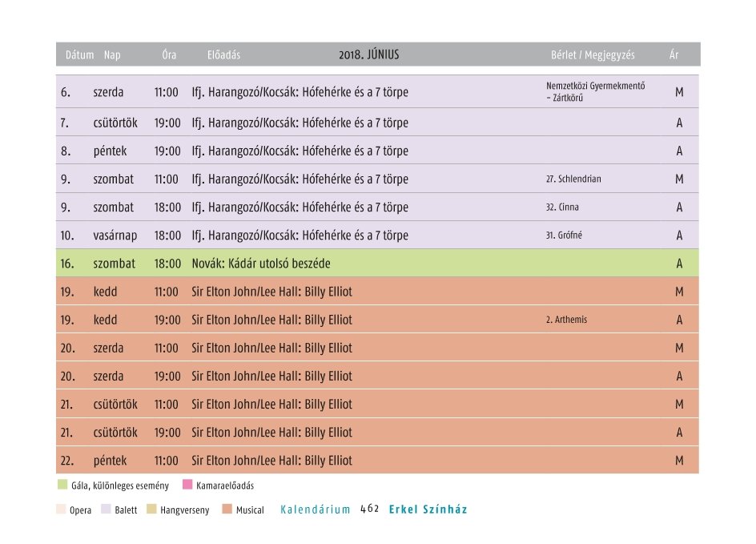756x544 pixels.
Task: Click the Erkel Színház footer text
Action: point(428,510)
